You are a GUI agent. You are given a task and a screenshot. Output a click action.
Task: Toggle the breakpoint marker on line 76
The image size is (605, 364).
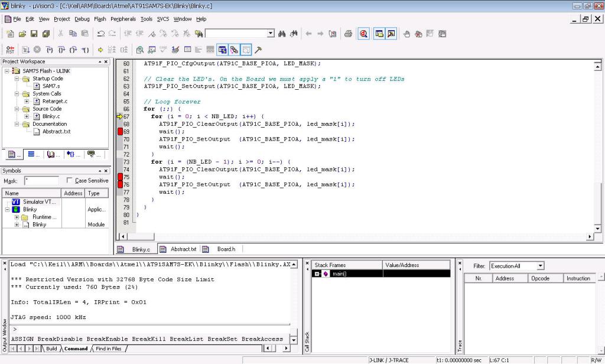(x=120, y=184)
